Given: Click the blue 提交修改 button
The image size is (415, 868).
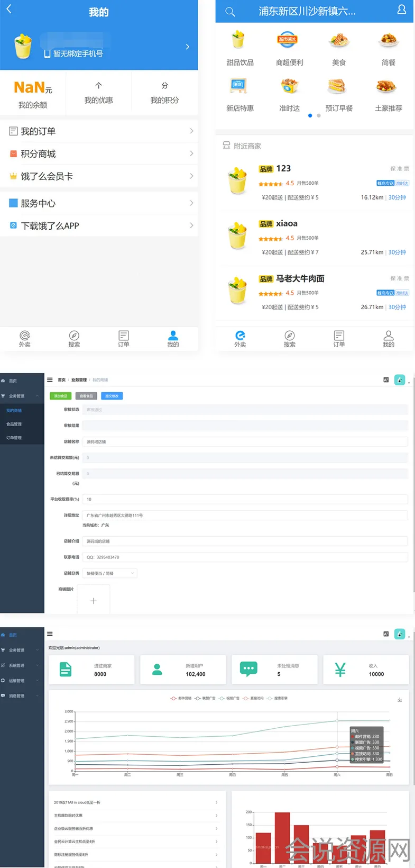Looking at the screenshot, I should click(x=112, y=396).
